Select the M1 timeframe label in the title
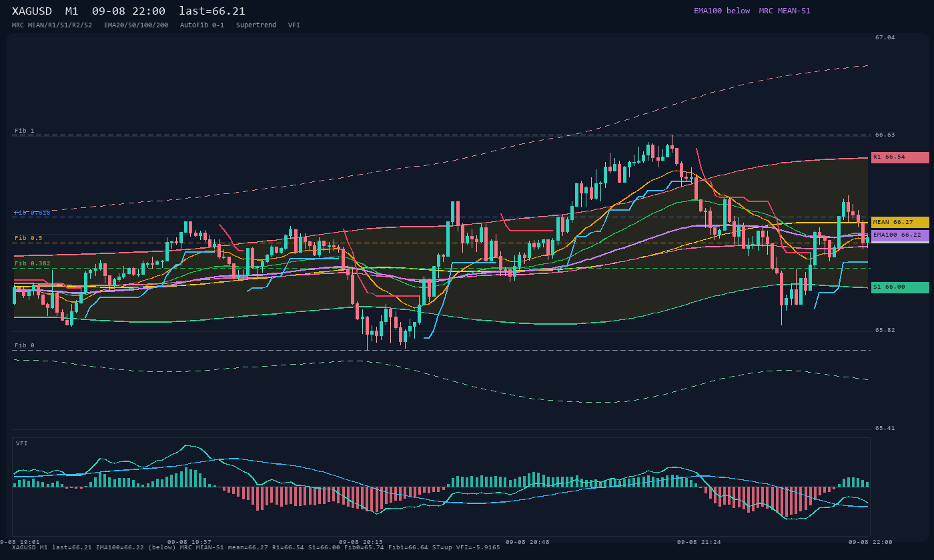 (x=72, y=11)
